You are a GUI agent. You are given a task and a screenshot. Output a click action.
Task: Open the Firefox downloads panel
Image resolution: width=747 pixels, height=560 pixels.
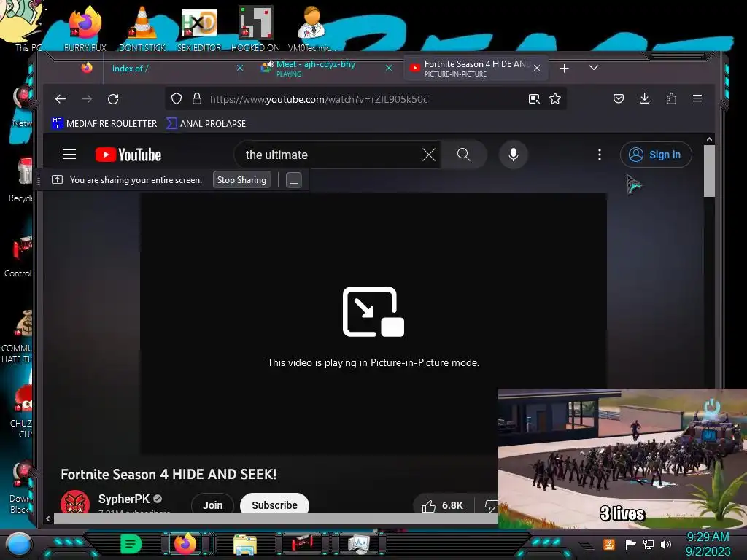click(x=645, y=98)
